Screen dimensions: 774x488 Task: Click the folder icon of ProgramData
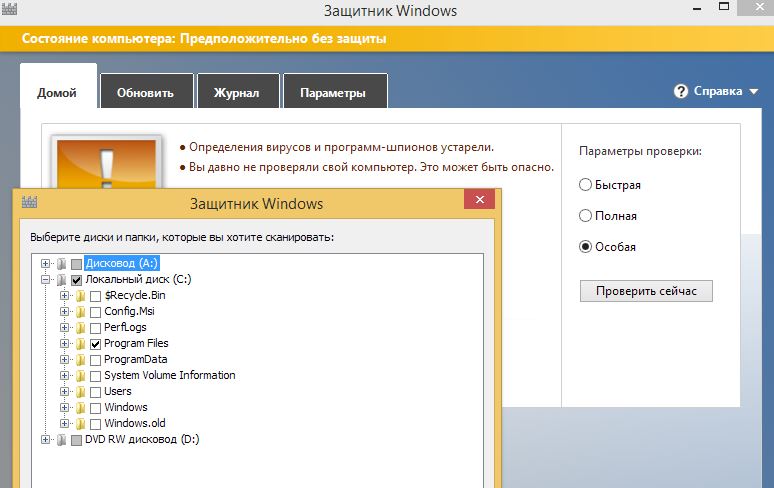pyautogui.click(x=80, y=360)
